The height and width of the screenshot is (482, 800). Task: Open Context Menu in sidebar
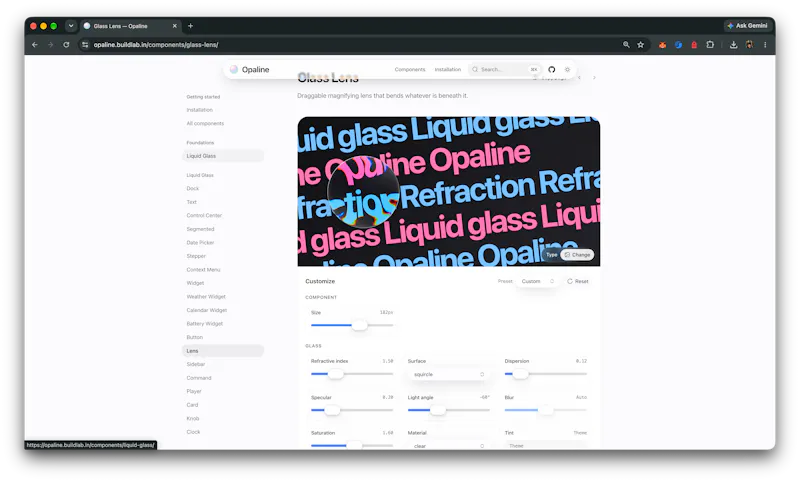click(x=203, y=270)
